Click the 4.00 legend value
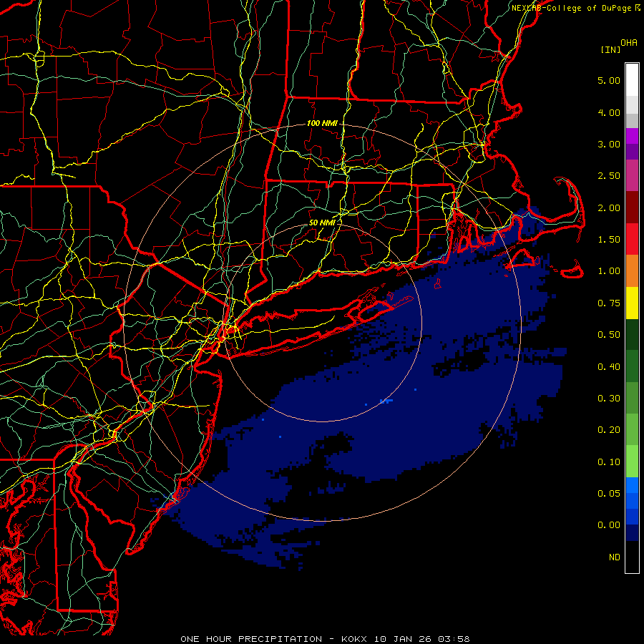Image resolution: width=644 pixels, height=644 pixels. [609, 112]
